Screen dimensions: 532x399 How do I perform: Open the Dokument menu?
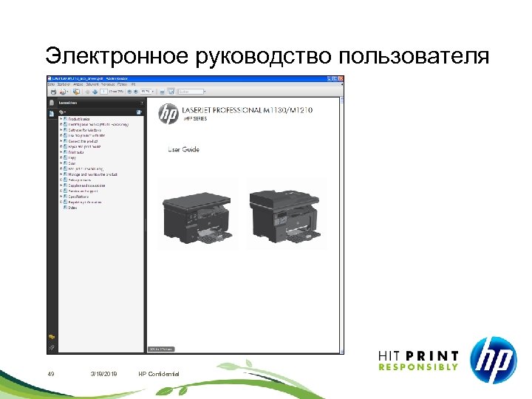coord(92,84)
